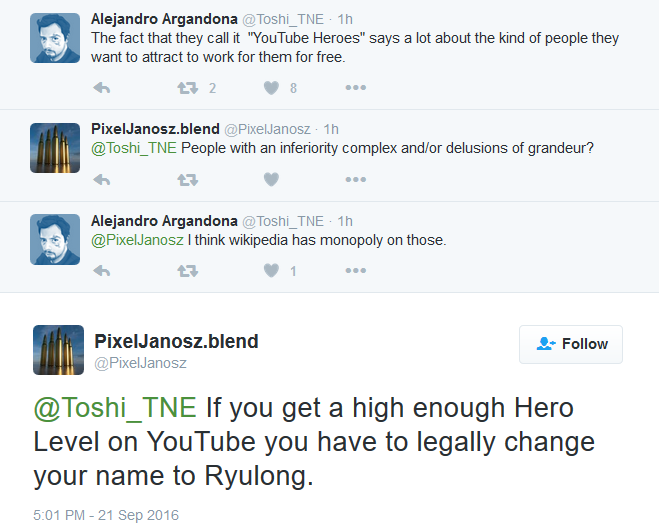The image size is (659, 531).
Task: Open the large PixelJanosz.blend avatar in the main tweet
Action: [x=58, y=350]
